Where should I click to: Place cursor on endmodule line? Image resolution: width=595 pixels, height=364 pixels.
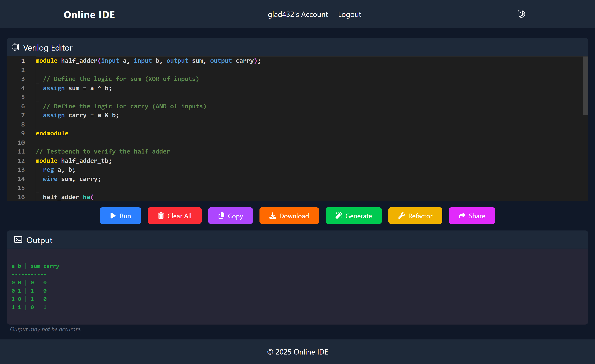pyautogui.click(x=52, y=133)
